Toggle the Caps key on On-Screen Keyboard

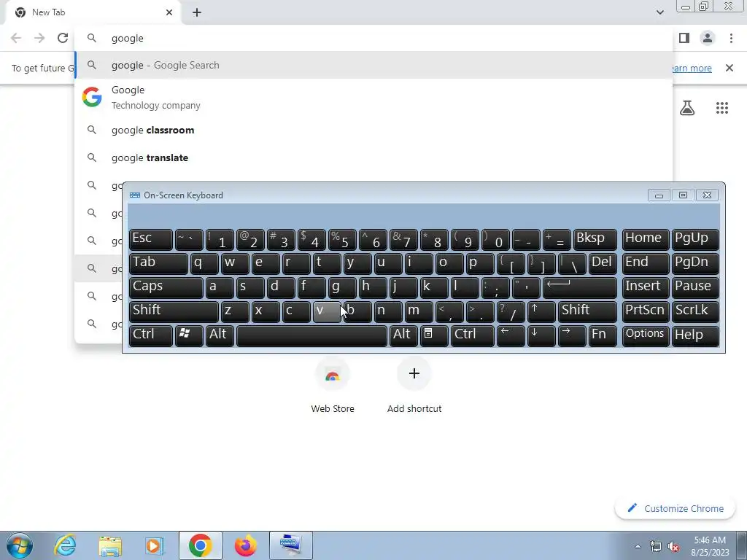pyautogui.click(x=166, y=287)
